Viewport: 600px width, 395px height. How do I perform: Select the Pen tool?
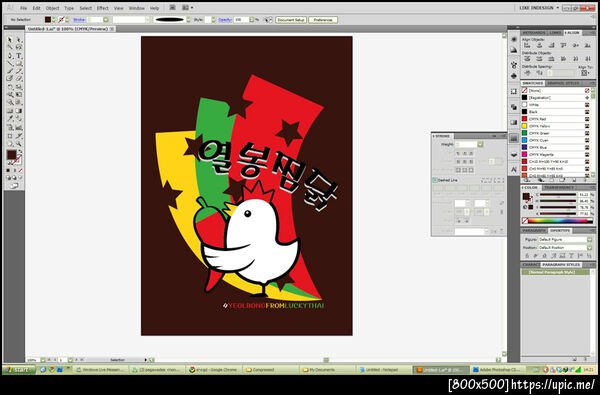click(x=10, y=56)
